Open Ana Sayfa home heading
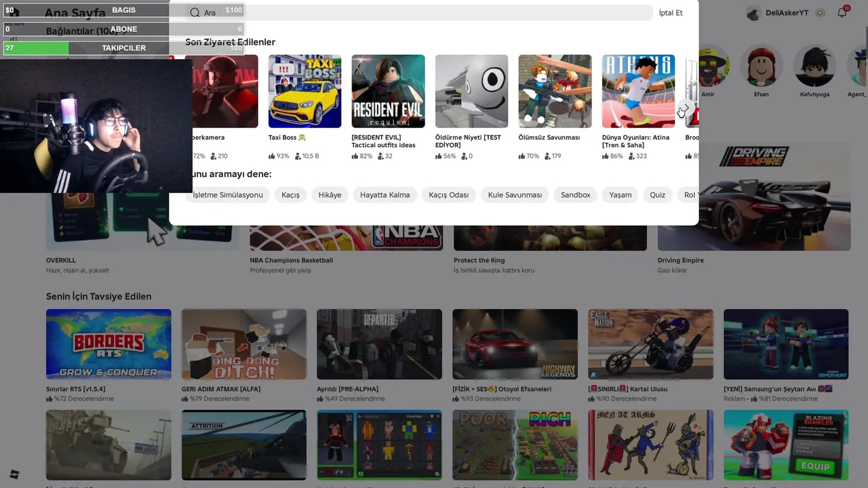 click(x=75, y=13)
